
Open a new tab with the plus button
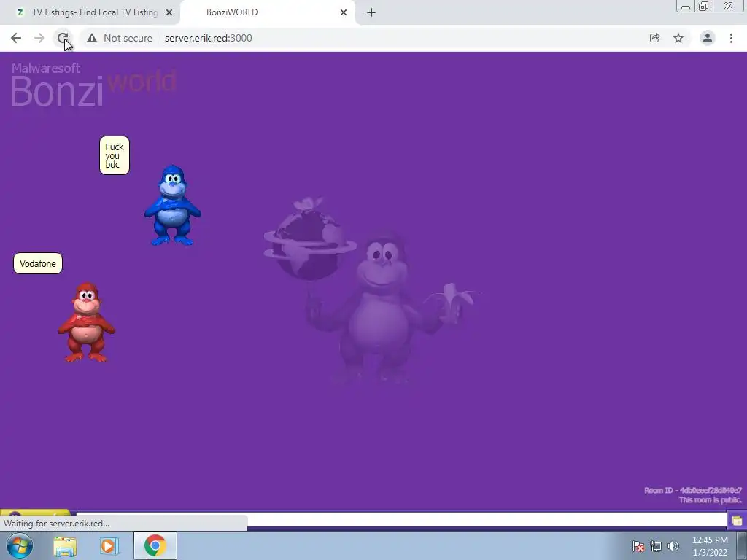coord(371,12)
